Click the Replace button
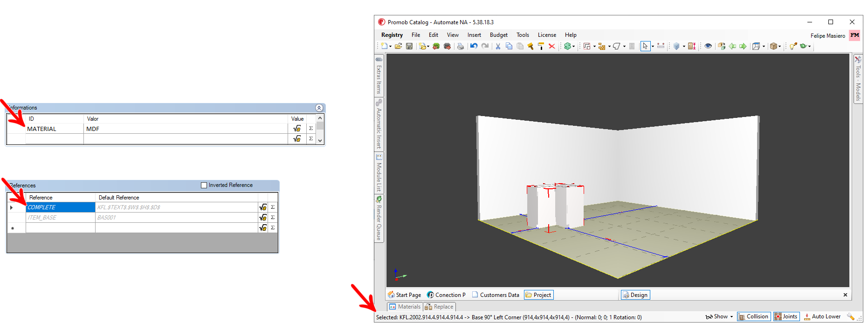Screen dimensions: 868x330 pos(439,307)
